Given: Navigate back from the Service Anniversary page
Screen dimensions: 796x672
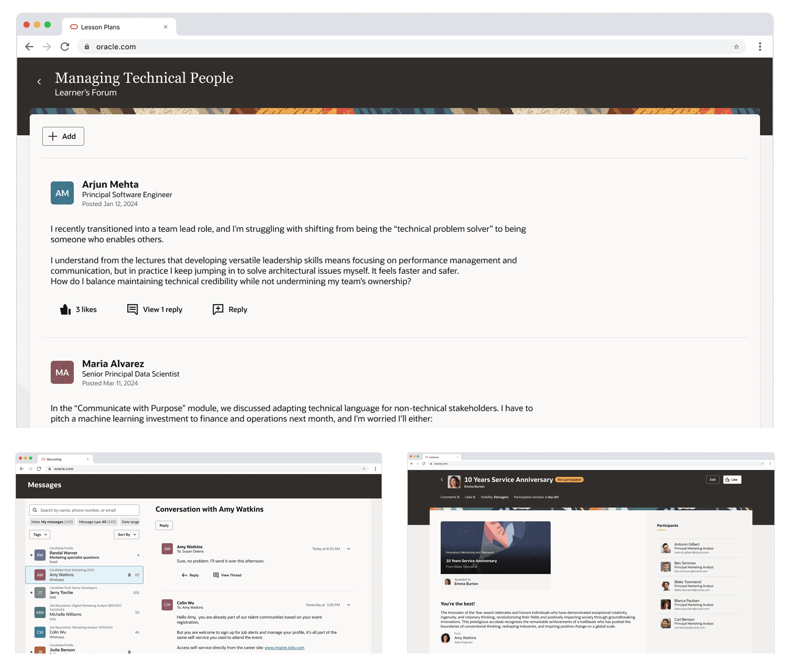Looking at the screenshot, I should (x=442, y=480).
